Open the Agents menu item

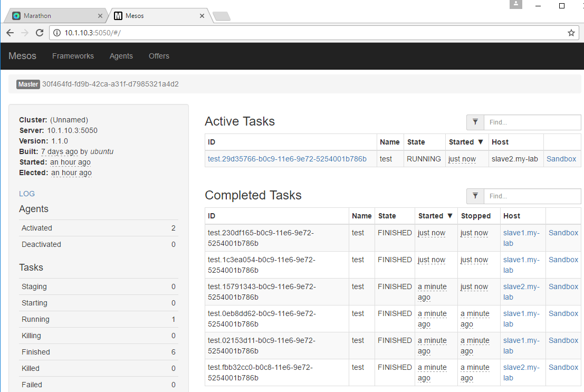(x=121, y=56)
